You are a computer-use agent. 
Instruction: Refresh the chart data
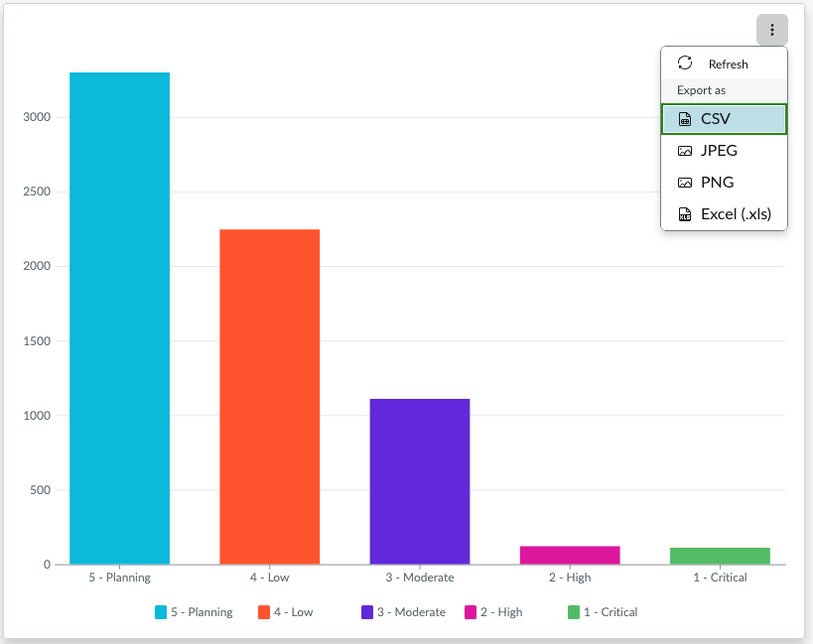pyautogui.click(x=724, y=64)
